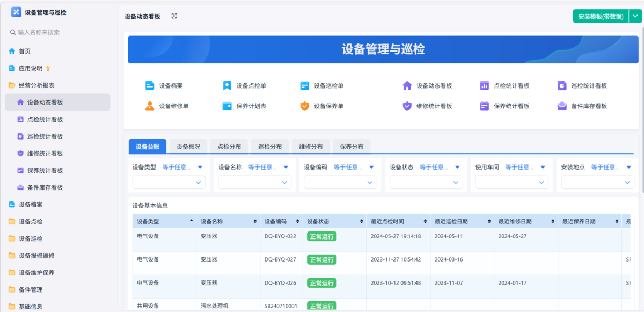Switch to the 维修分布 tab
Image resolution: width=644 pixels, height=312 pixels.
pyautogui.click(x=311, y=146)
